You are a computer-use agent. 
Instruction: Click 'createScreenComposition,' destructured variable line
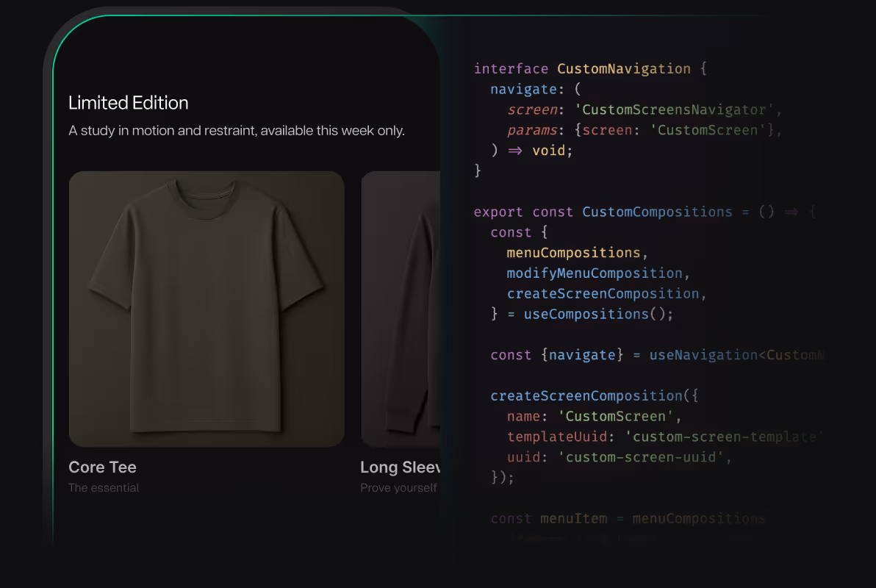click(x=607, y=293)
